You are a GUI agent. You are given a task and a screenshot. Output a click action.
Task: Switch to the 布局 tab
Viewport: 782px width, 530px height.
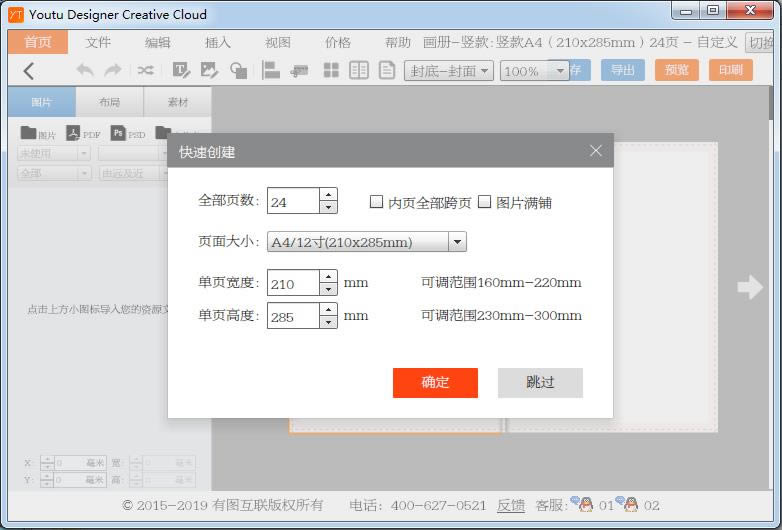point(110,102)
